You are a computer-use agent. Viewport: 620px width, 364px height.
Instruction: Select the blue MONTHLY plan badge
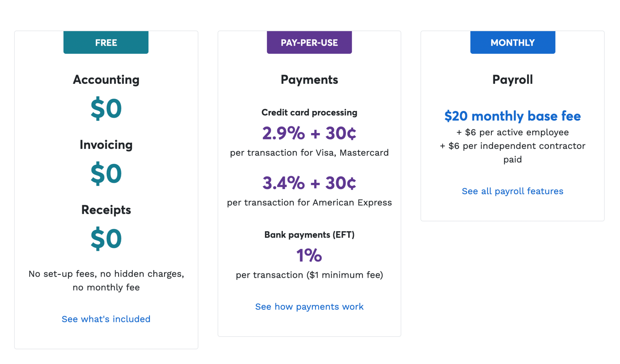(513, 42)
